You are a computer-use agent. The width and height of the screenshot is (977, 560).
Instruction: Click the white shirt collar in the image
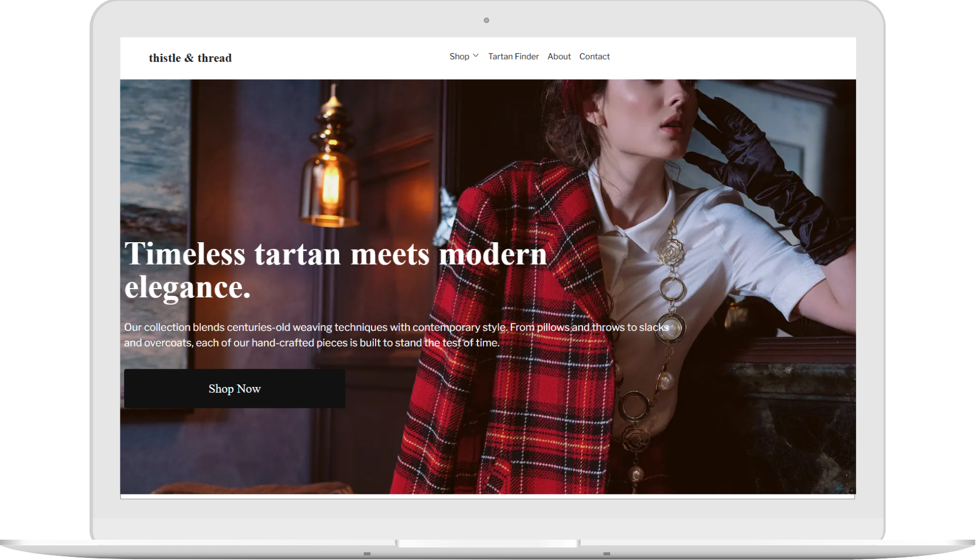tap(625, 208)
